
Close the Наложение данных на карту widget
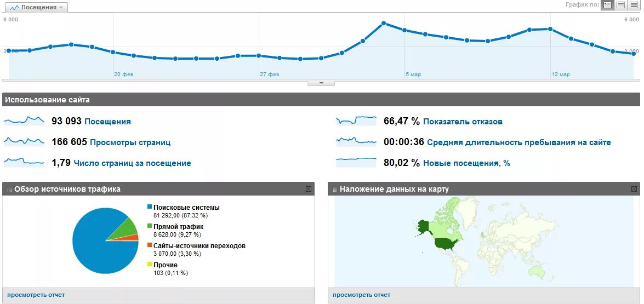(x=634, y=189)
